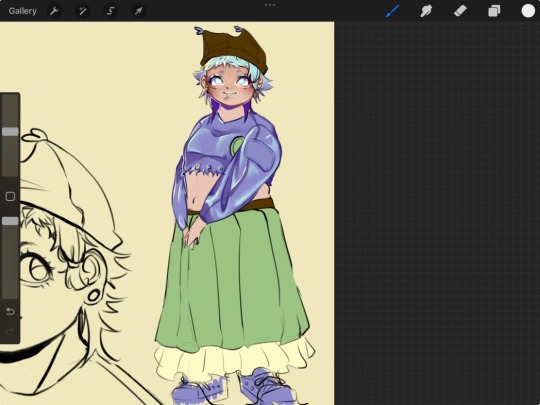This screenshot has height=405, width=540.
Task: Tap the Undo arrow in sidebar
Action: click(10, 312)
